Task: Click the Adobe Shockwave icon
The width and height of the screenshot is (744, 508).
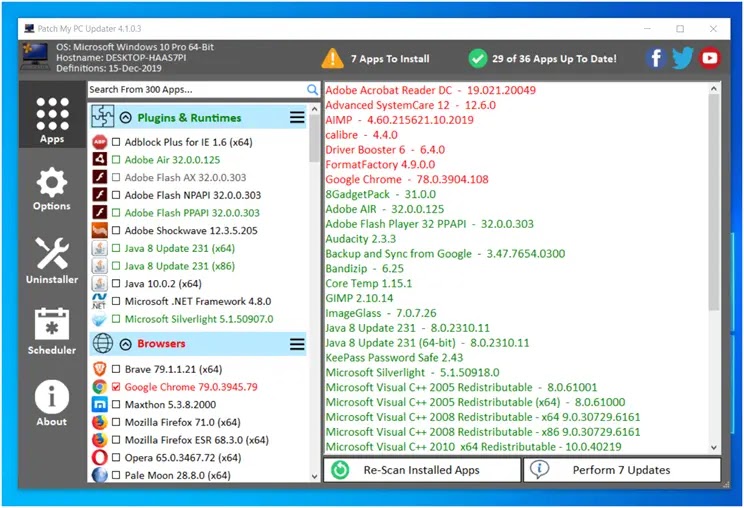Action: pyautogui.click(x=99, y=230)
